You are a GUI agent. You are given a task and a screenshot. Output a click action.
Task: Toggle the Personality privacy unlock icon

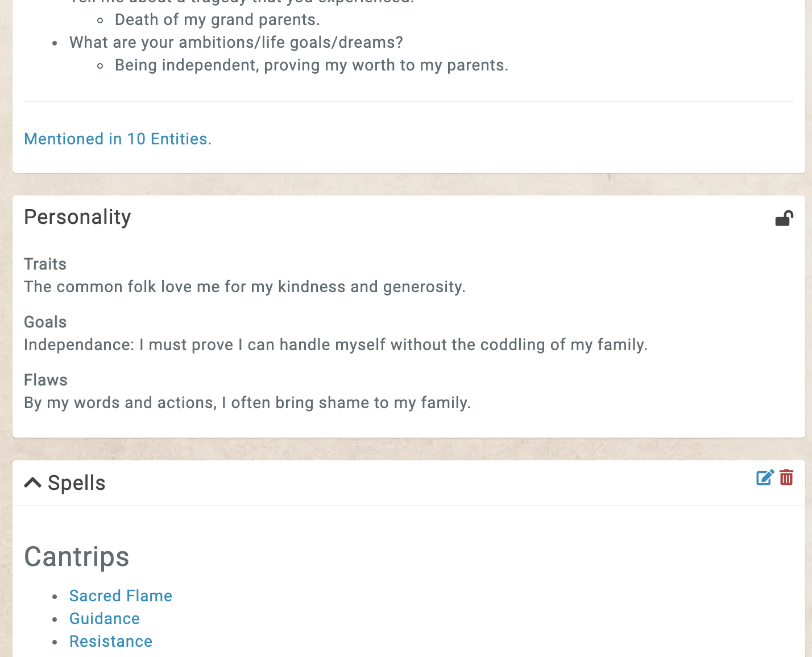(784, 218)
